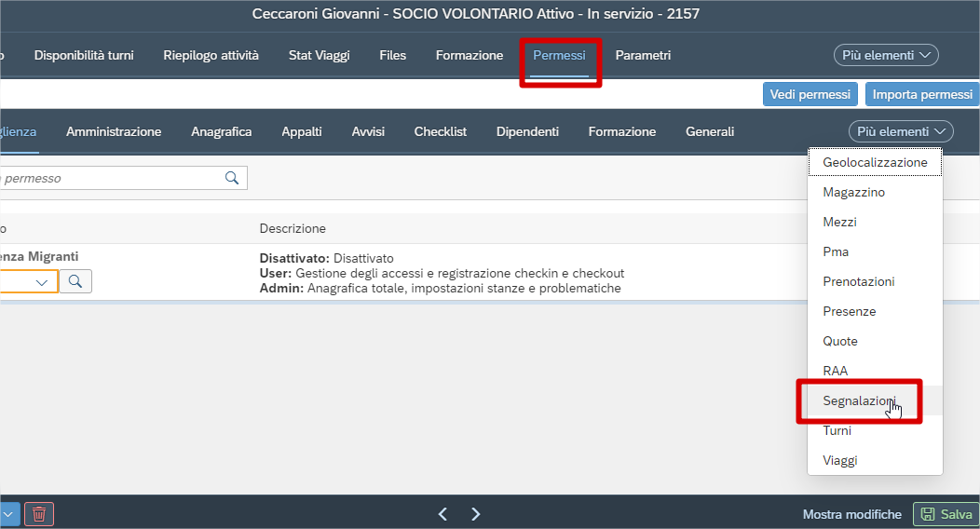Viewport: 980px width, 529px height.
Task: Choose Mezzi from the dropdown list
Action: tap(875, 222)
